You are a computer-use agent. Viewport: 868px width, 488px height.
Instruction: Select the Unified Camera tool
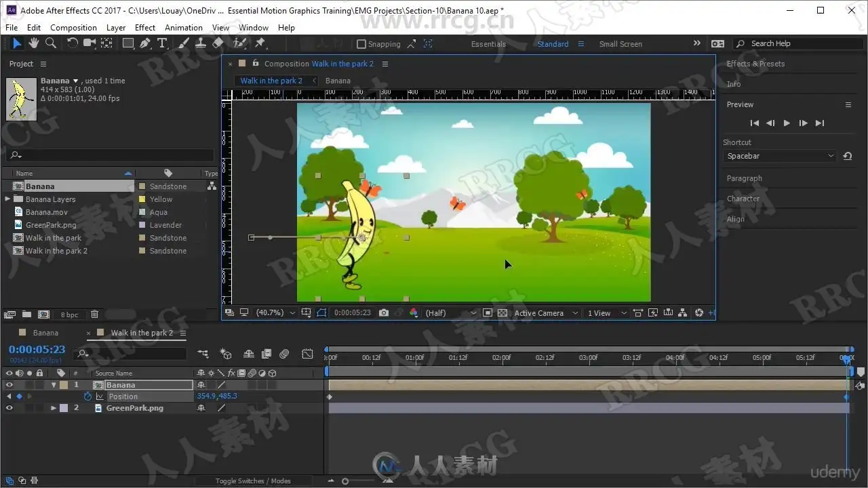tap(90, 43)
